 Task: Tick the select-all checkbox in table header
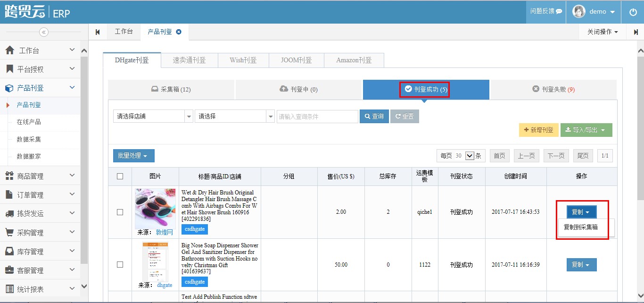(120, 176)
